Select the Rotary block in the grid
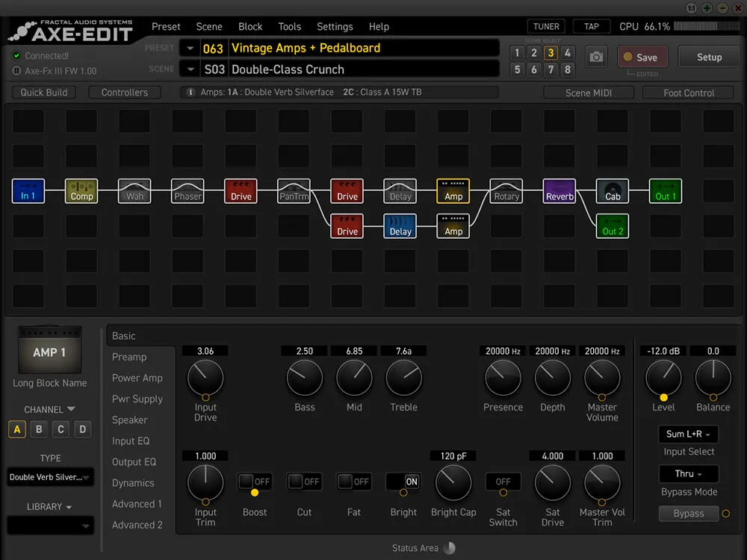The image size is (747, 560). (506, 191)
